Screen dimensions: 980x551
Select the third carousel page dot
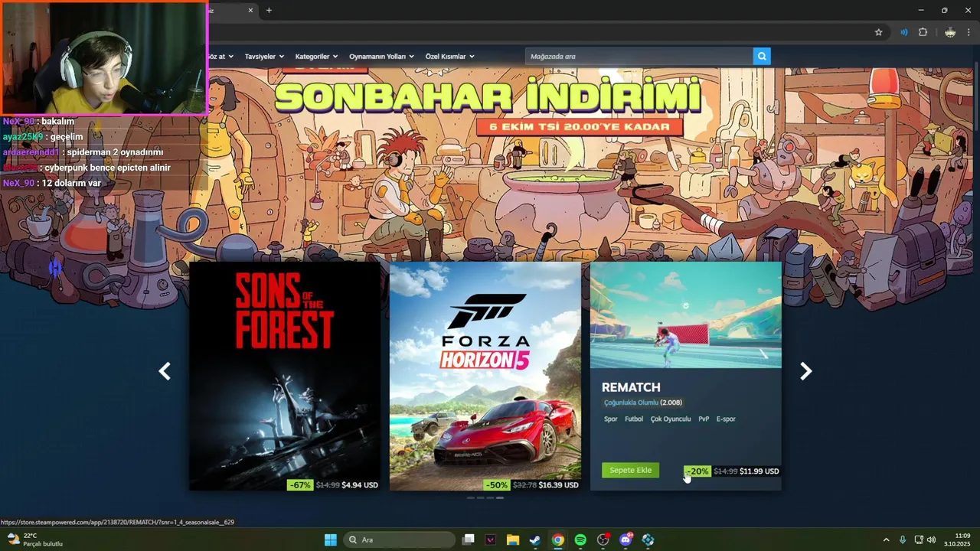490,497
